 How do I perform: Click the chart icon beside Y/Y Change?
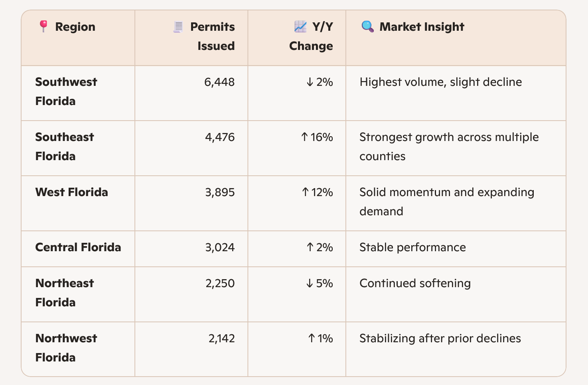click(300, 27)
